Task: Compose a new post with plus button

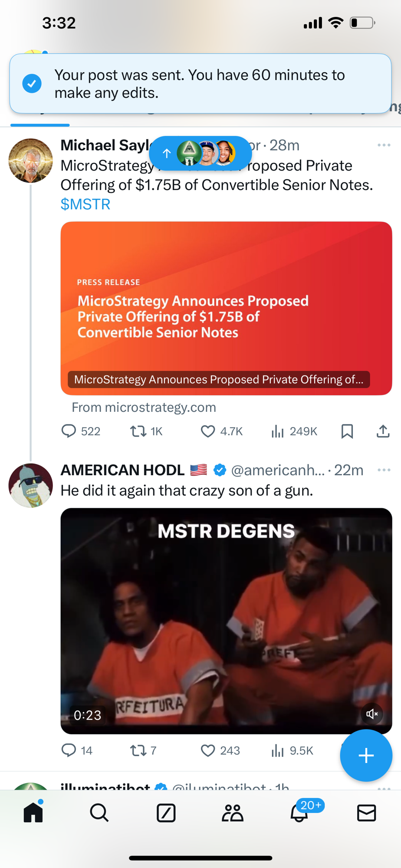Action: (x=366, y=755)
